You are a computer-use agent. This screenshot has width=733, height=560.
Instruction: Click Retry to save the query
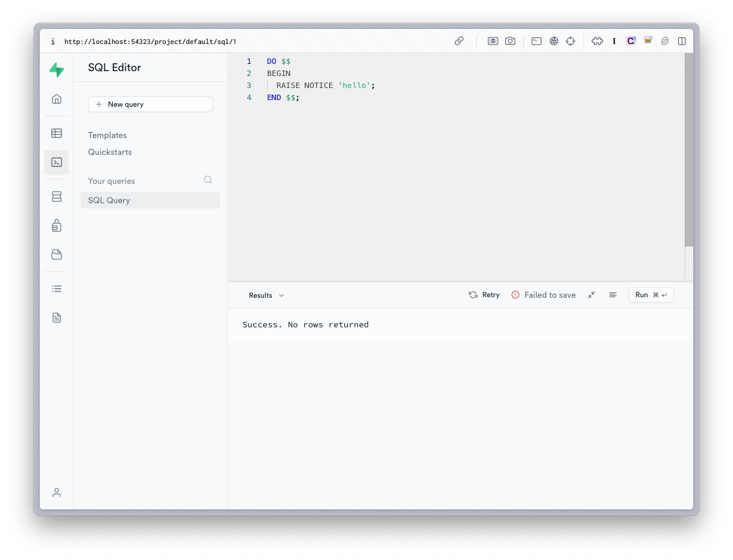coord(485,295)
